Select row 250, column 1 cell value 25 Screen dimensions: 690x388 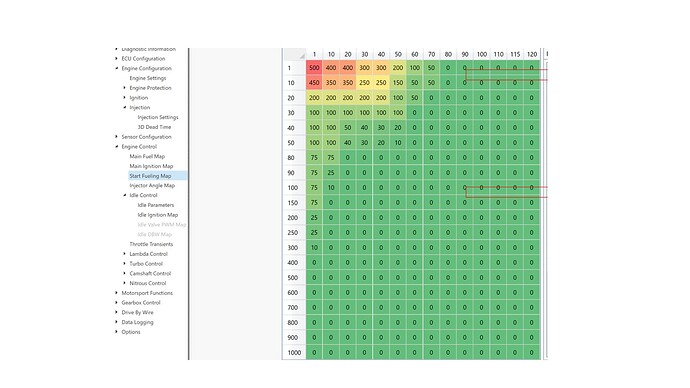[314, 233]
